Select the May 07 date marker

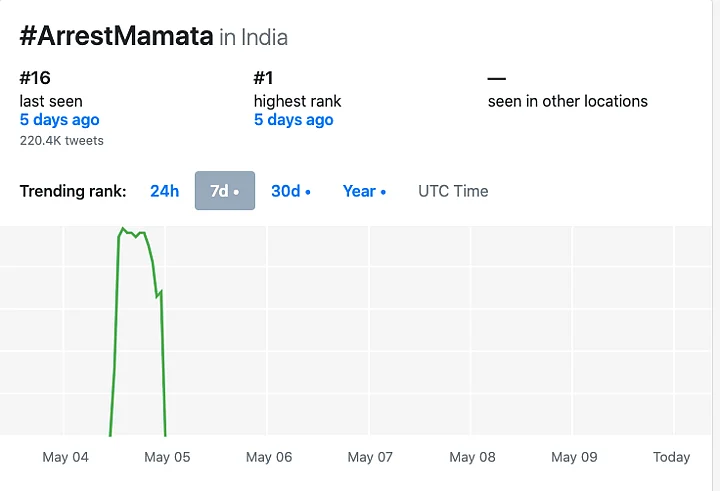tap(370, 457)
